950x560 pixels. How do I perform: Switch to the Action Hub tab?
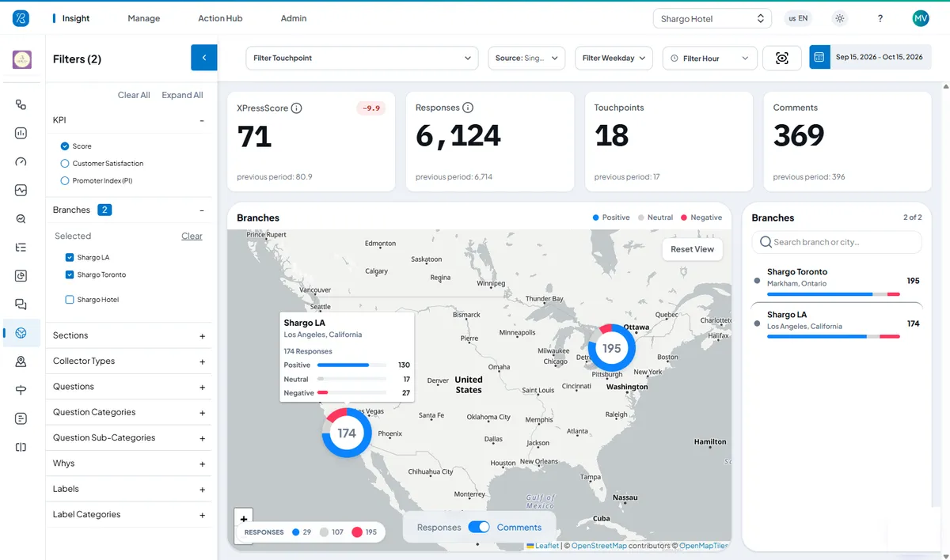220,18
